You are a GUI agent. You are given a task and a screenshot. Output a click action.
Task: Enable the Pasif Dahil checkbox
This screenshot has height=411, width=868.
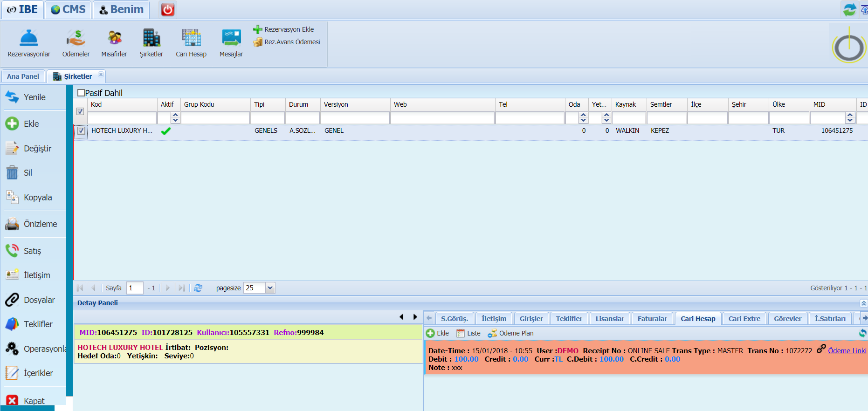[81, 93]
